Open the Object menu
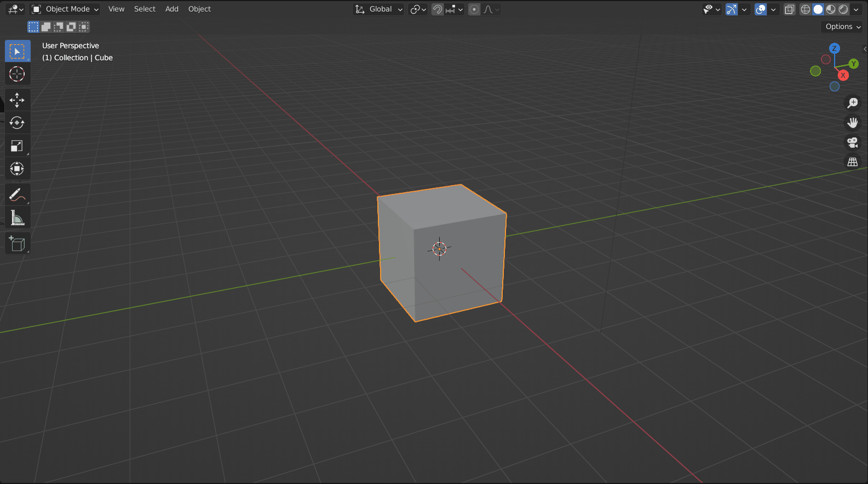The height and width of the screenshot is (484, 868). [199, 9]
